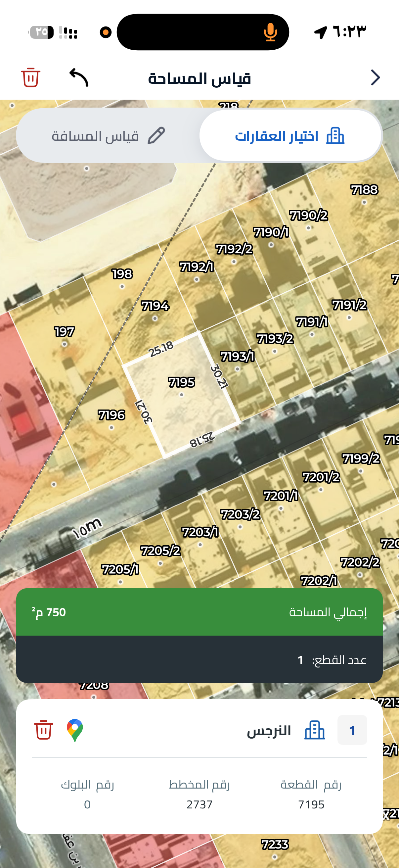399x868 pixels.
Task: Select parcel 7196 on the map
Action: coord(111,415)
